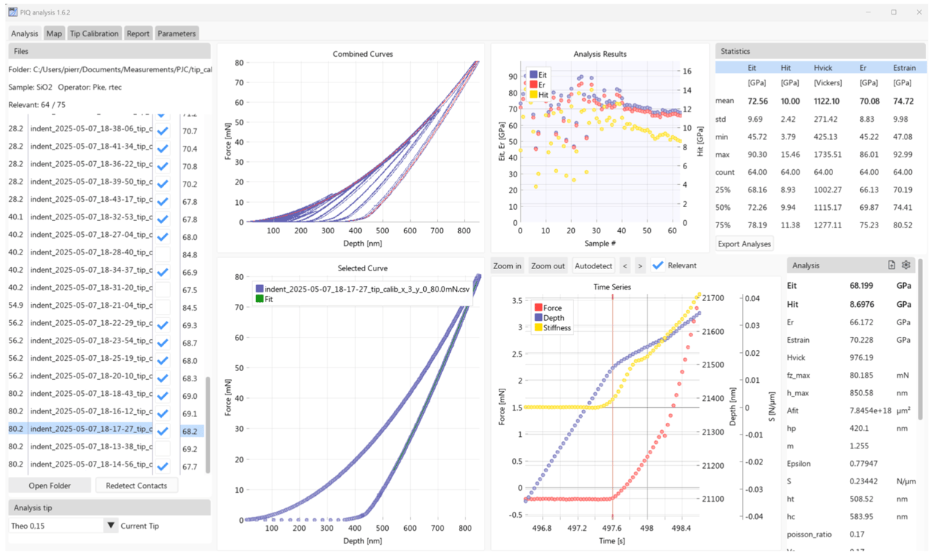Uncheck the indent_2025-05-07_18-22-29 file checkbox
The width and height of the screenshot is (936, 560).
tap(163, 325)
